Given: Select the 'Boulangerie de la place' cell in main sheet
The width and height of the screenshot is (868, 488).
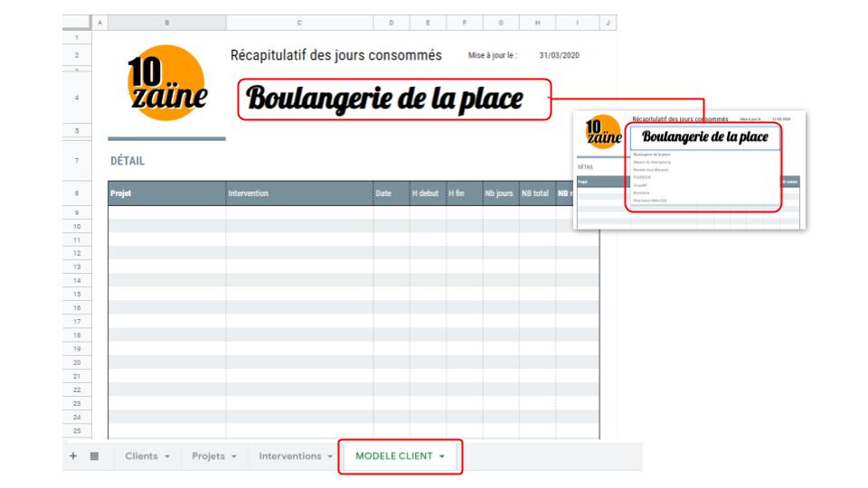Looking at the screenshot, I should (394, 99).
